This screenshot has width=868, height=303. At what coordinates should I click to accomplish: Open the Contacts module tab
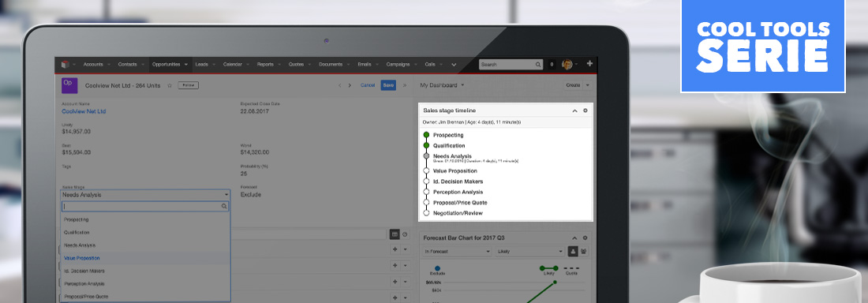point(127,64)
